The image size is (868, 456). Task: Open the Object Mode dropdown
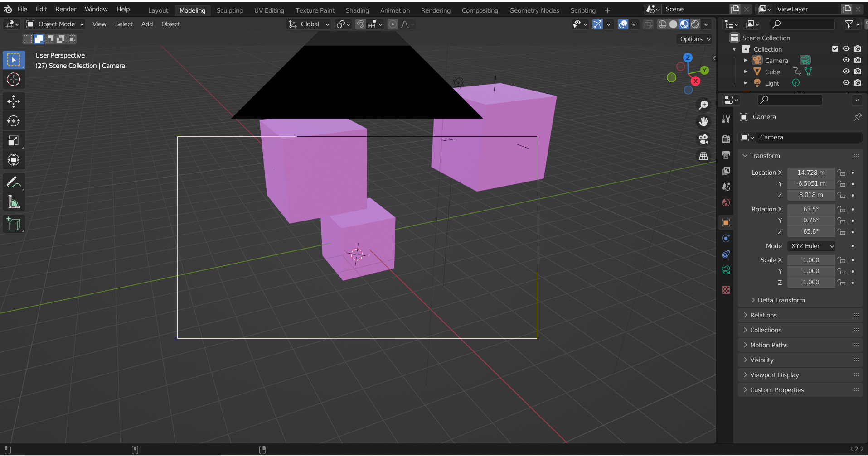point(55,24)
